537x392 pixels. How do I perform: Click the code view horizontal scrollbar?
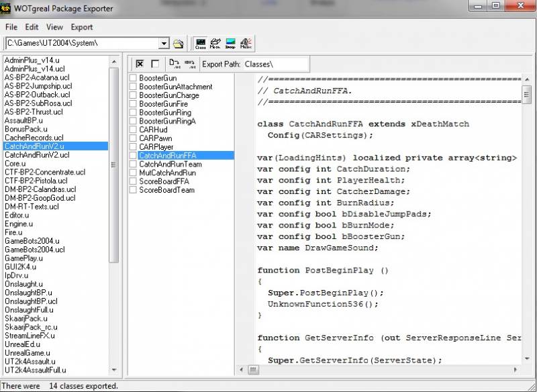point(383,370)
